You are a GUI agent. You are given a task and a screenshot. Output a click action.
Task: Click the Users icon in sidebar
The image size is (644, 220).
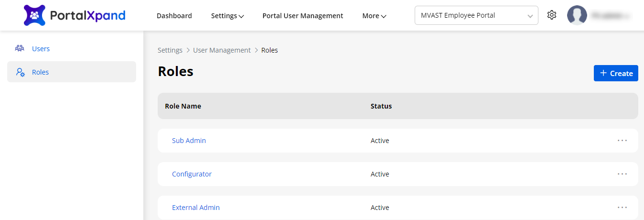tap(20, 48)
